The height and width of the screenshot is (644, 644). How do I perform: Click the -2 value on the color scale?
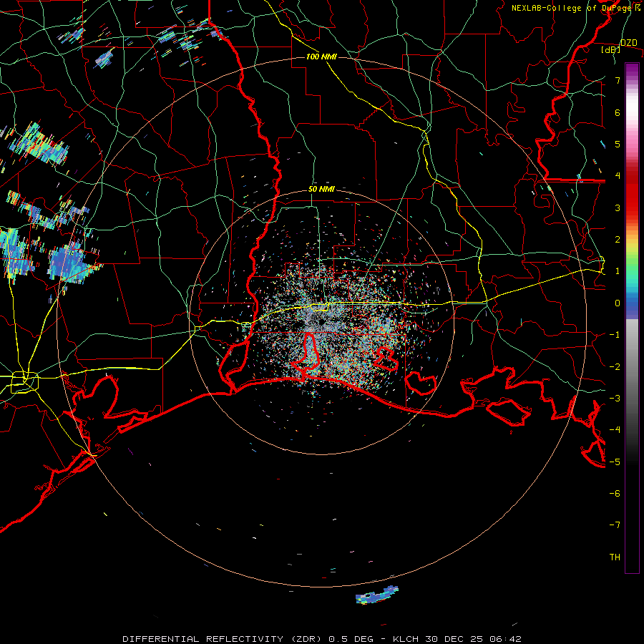615,367
